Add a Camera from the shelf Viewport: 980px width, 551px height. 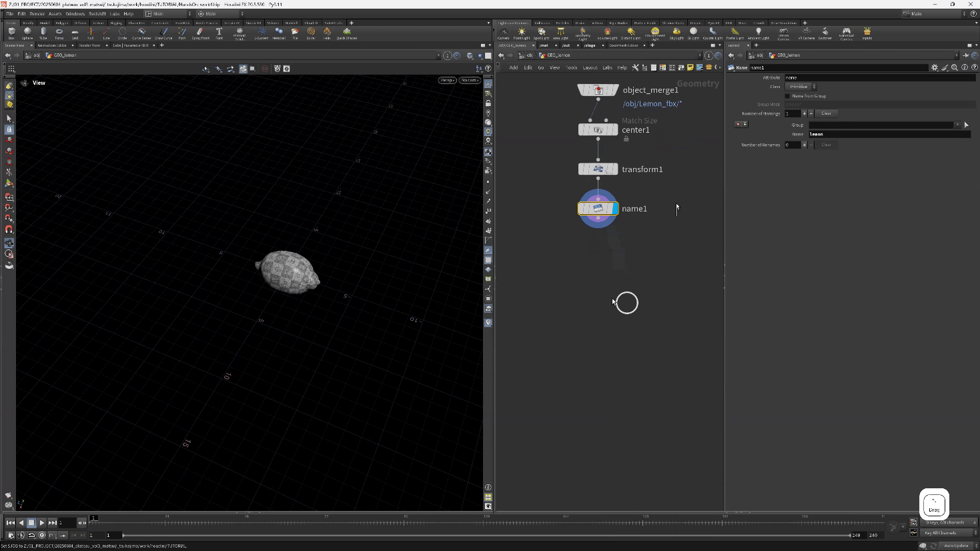click(504, 33)
